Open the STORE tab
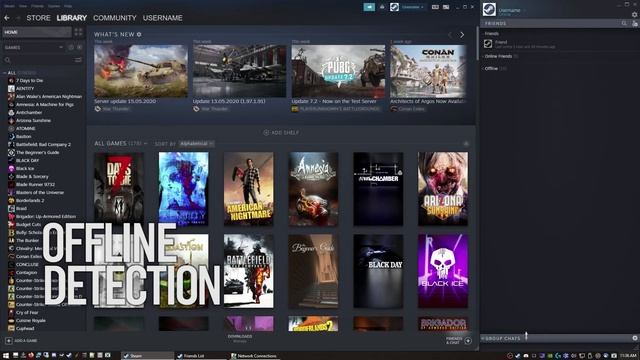The image size is (640, 360). [38, 18]
